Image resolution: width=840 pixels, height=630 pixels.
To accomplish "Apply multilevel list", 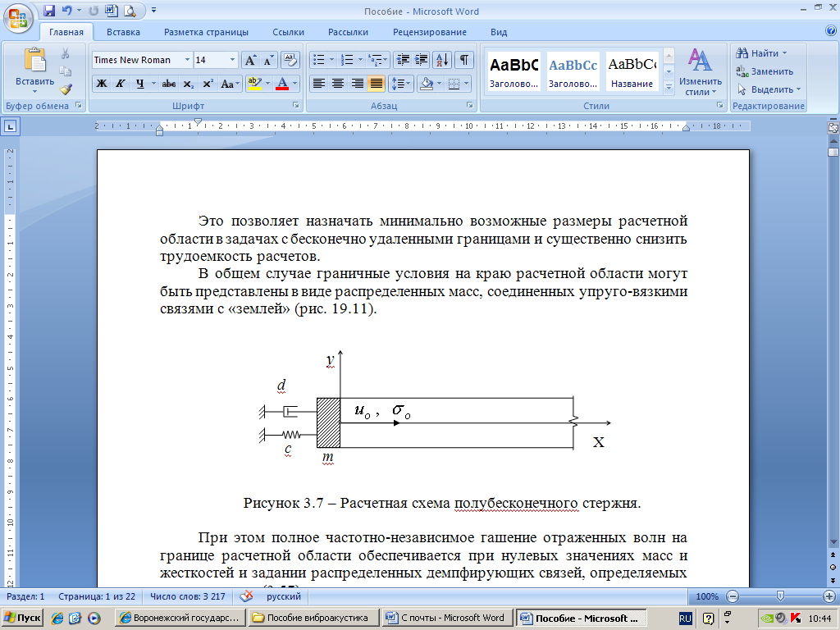I will pyautogui.click(x=376, y=59).
